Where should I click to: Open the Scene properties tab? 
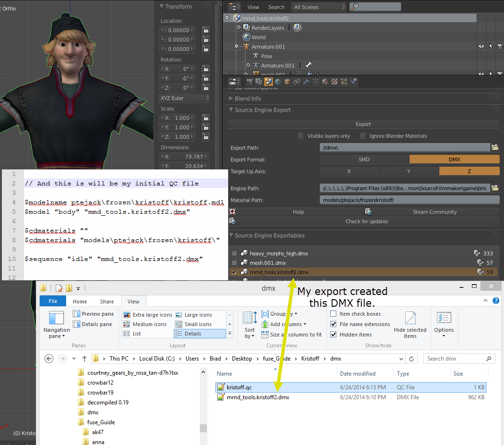tap(268, 82)
